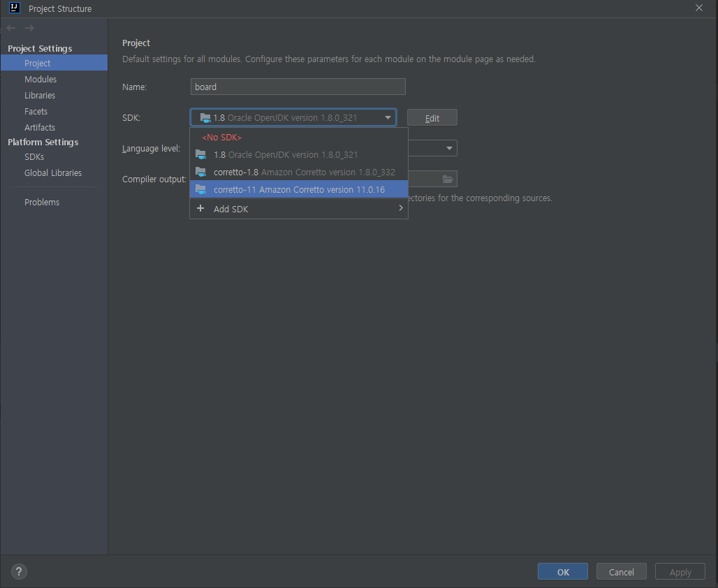
Task: Open Global Libraries settings
Action: 54,172
